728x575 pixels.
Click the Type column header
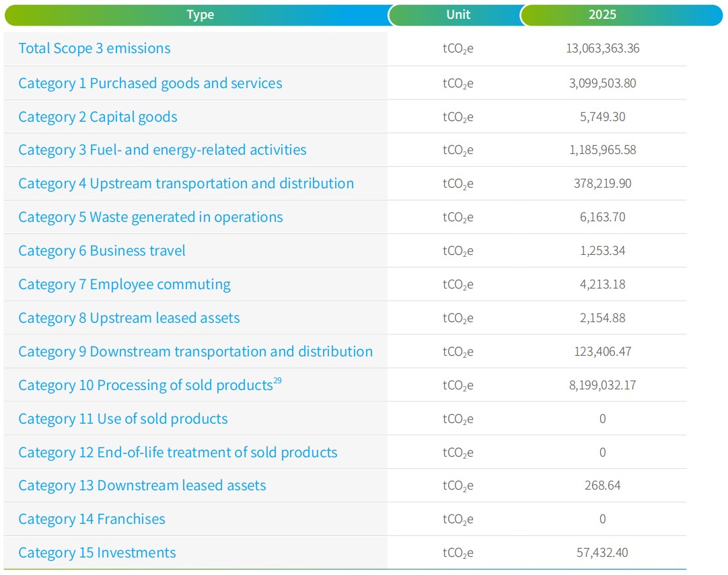pyautogui.click(x=200, y=15)
